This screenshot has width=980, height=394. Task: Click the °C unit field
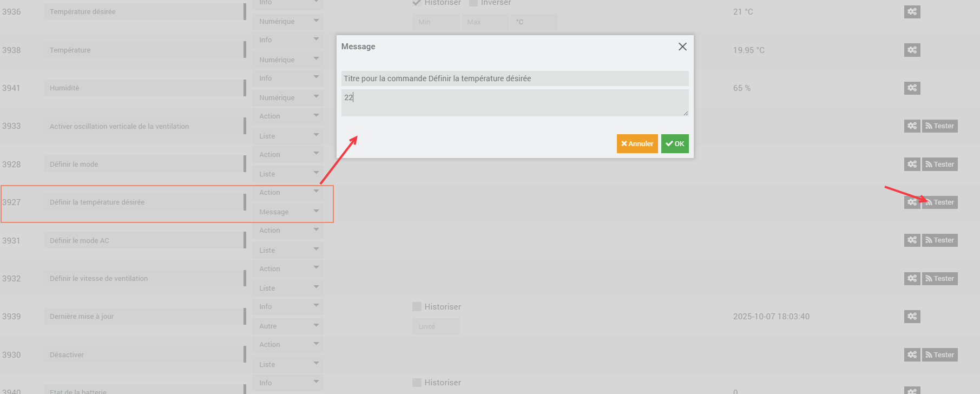534,22
